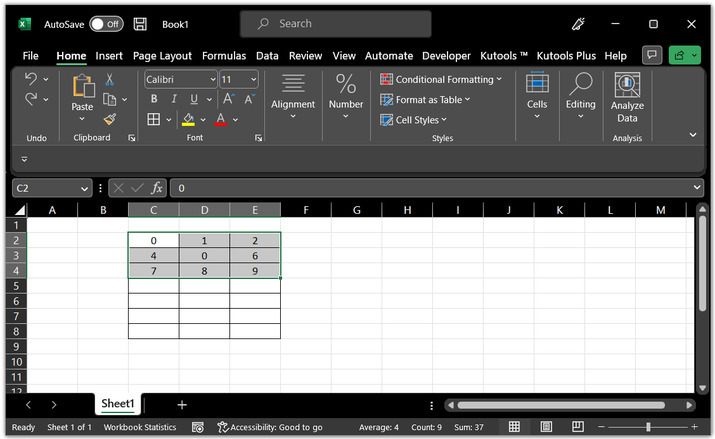Collapse the ribbon with the chevron

(693, 135)
